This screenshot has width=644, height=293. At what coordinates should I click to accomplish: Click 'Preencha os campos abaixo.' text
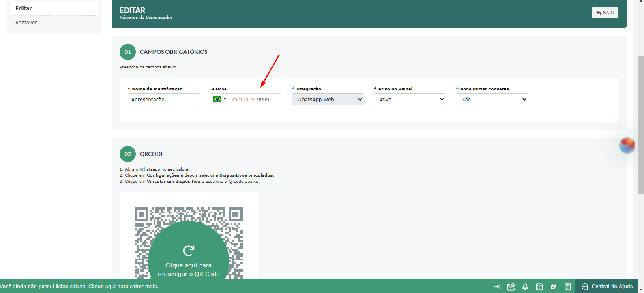click(148, 67)
